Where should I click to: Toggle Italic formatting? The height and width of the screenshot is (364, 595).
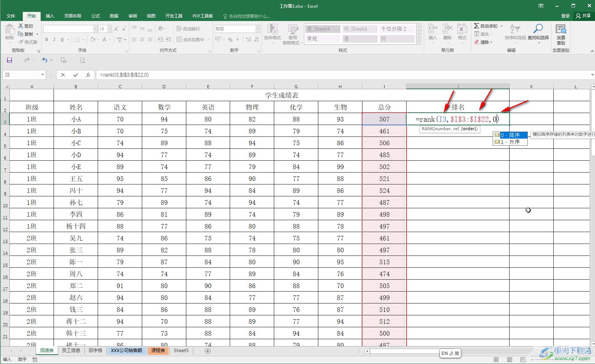[x=54, y=40]
